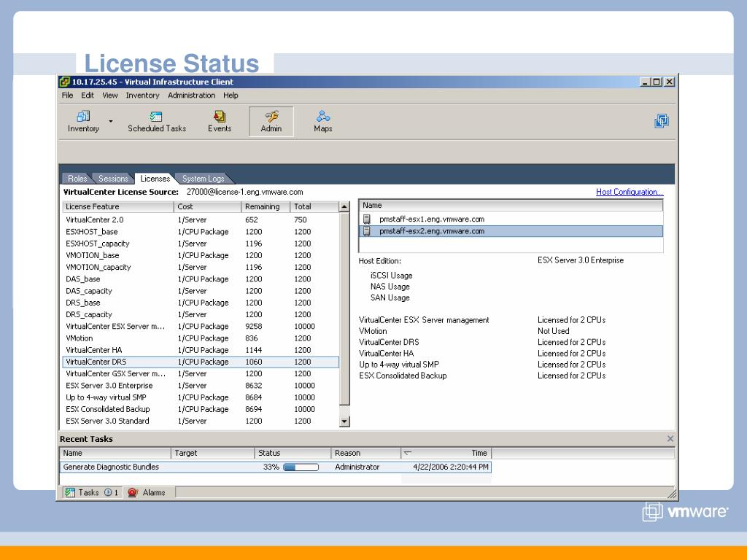
Task: Click the Tasks label in status bar
Action: click(x=88, y=492)
